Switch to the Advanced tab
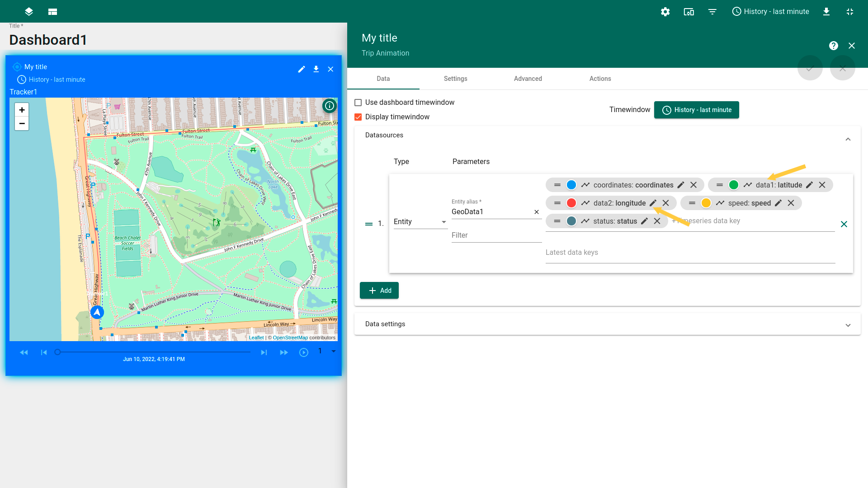Viewport: 868px width, 488px height. tap(528, 79)
